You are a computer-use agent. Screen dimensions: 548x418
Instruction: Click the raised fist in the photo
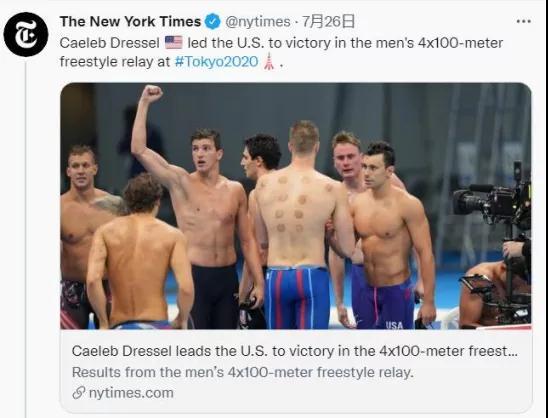151,94
